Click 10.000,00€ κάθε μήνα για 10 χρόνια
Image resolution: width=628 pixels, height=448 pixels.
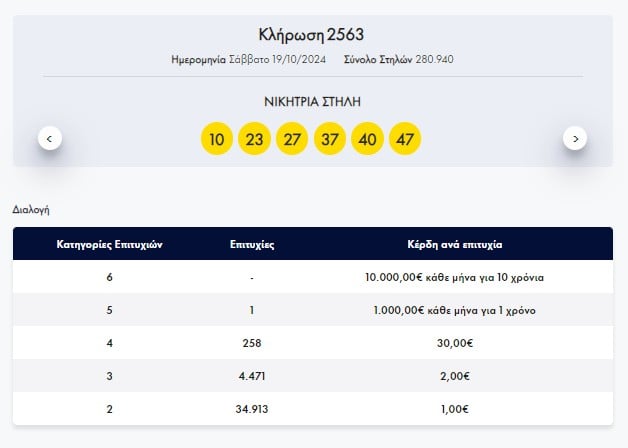click(x=455, y=277)
